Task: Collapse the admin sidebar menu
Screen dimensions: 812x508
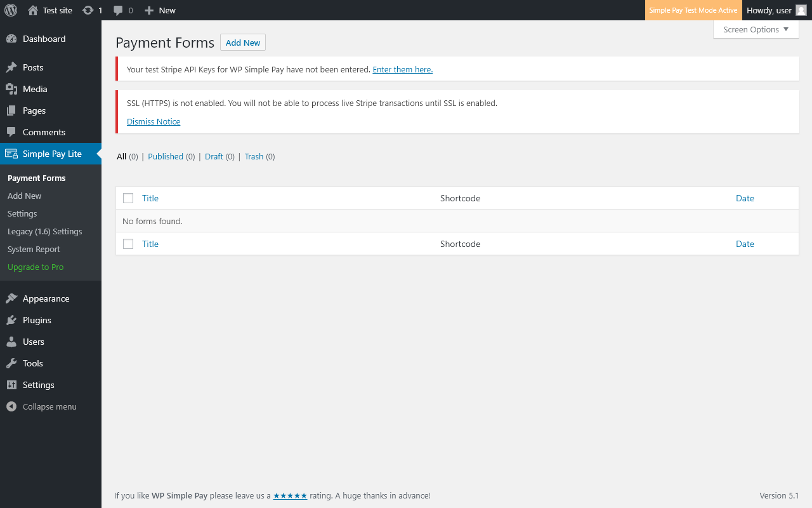Action: pyautogui.click(x=42, y=406)
